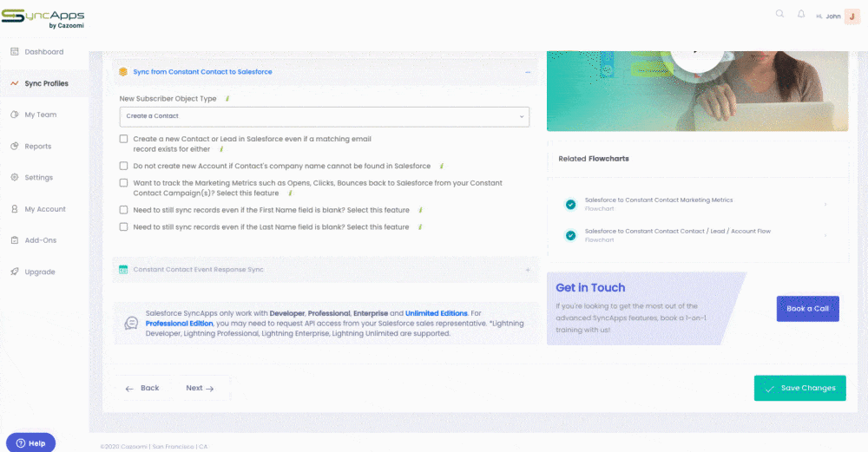Expand Constant Contact Event Response Sync section
This screenshot has height=452, width=868.
(528, 270)
